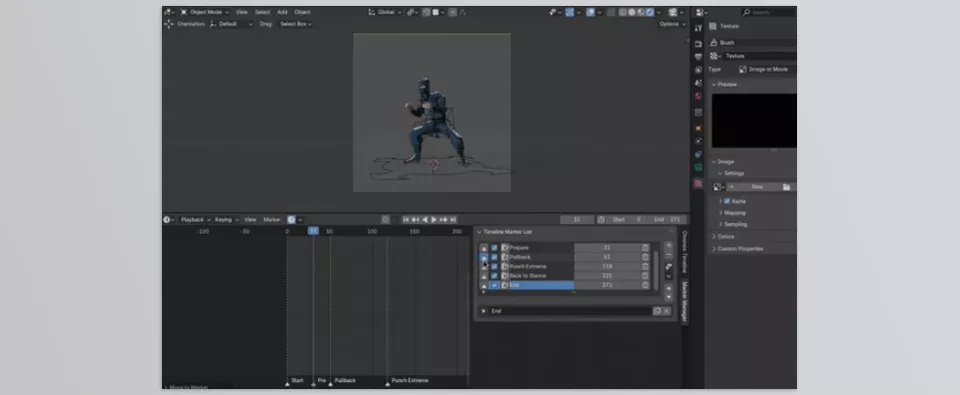The image size is (960, 395).
Task: Jump to the Pullback marker arrow icon
Action: (x=484, y=257)
